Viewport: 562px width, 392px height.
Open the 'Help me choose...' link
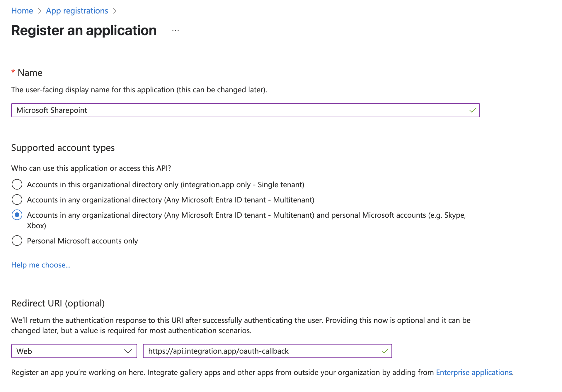41,265
